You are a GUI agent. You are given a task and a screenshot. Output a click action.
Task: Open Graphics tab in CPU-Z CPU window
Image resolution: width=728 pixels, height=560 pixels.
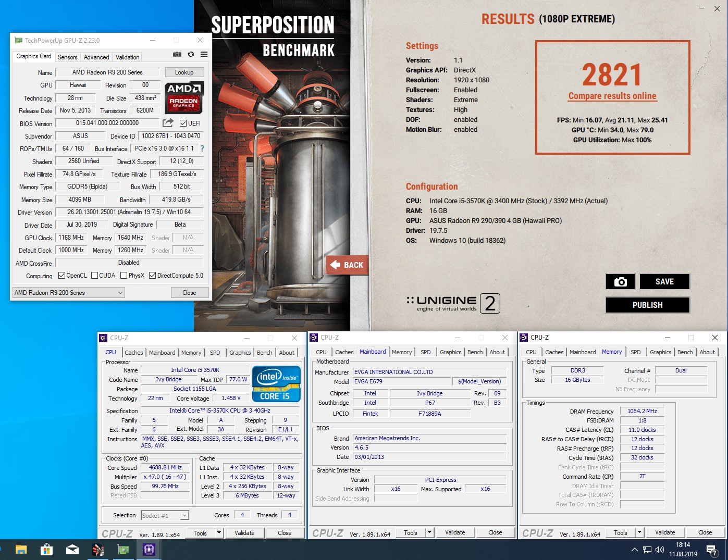click(240, 353)
